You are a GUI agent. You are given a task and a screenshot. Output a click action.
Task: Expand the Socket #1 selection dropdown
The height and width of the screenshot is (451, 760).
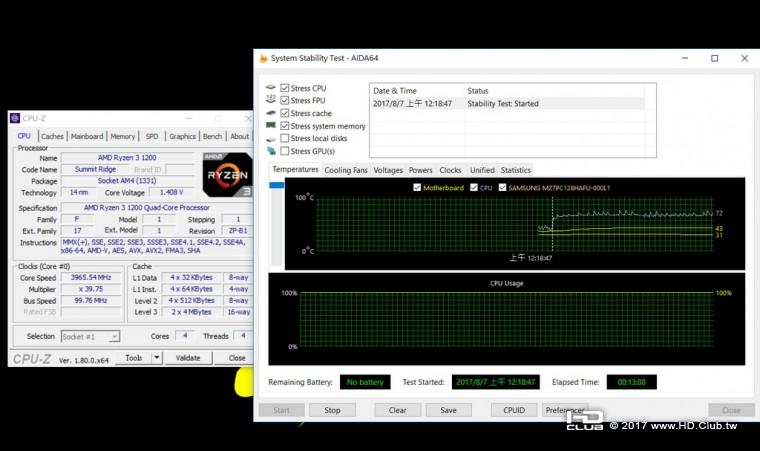coord(114,337)
